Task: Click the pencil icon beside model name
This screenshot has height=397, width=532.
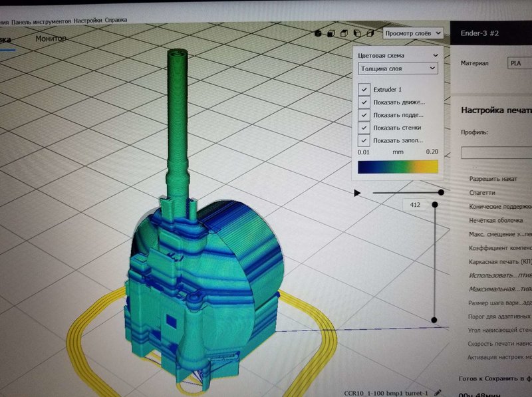Action: pos(437,392)
